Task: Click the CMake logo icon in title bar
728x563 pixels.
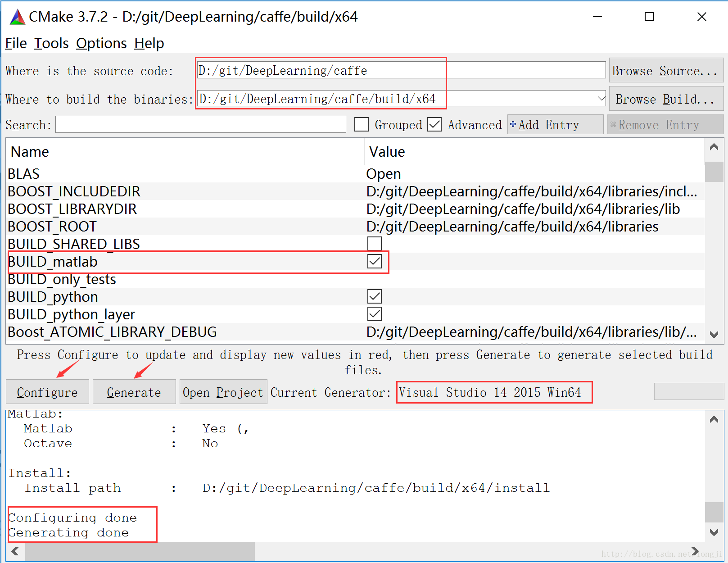Action: point(17,17)
